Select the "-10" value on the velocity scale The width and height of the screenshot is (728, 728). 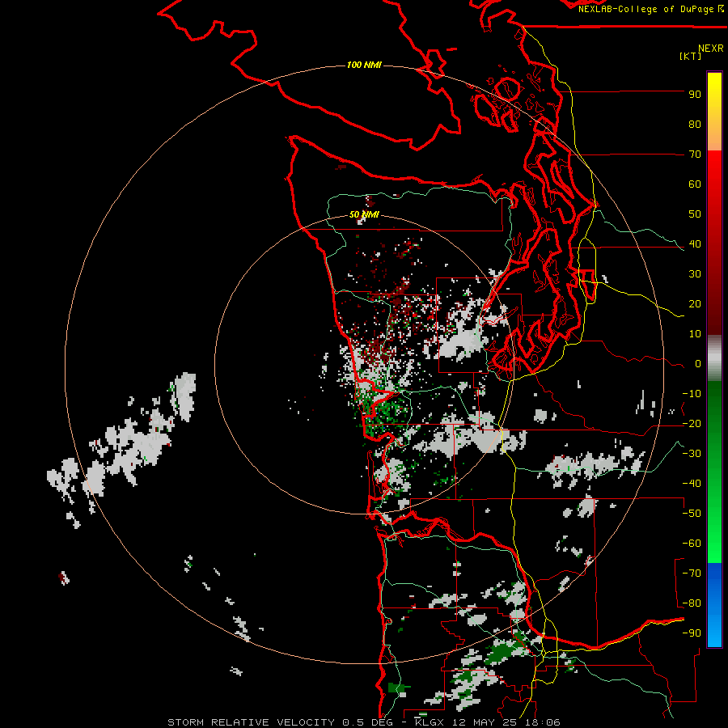pyautogui.click(x=692, y=394)
